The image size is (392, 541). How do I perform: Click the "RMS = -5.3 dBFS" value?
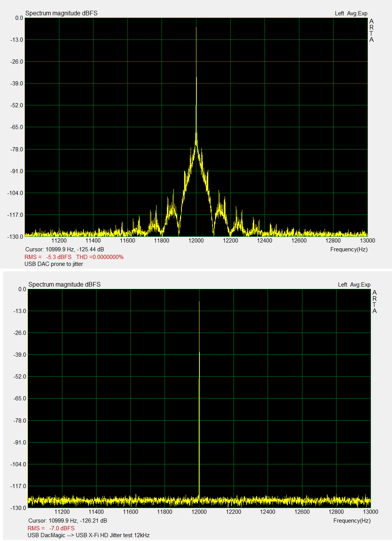tap(48, 257)
